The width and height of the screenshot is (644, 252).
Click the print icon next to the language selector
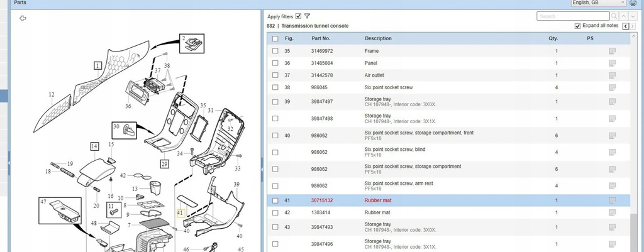tap(633, 3)
